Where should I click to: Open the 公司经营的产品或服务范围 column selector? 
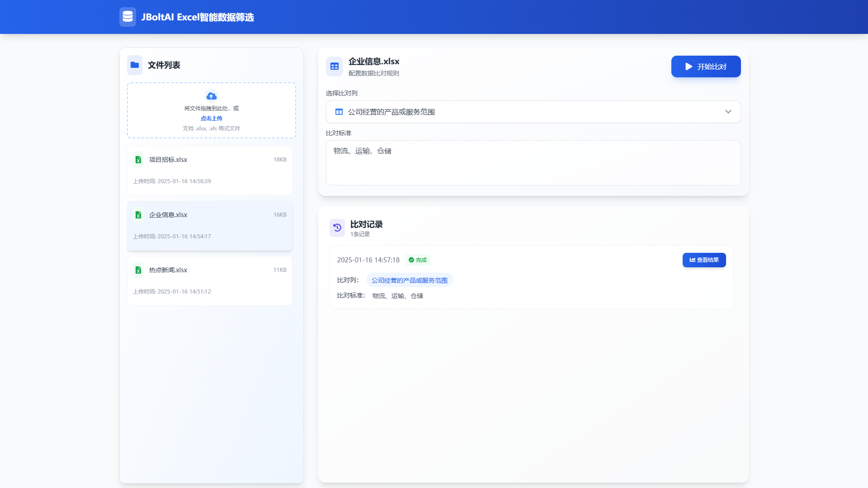click(x=533, y=112)
